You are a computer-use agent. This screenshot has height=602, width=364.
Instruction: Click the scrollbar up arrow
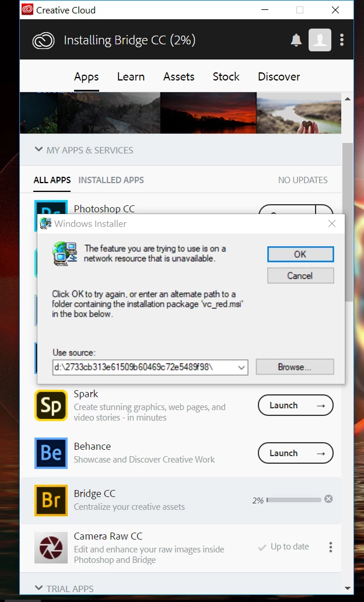tap(348, 99)
